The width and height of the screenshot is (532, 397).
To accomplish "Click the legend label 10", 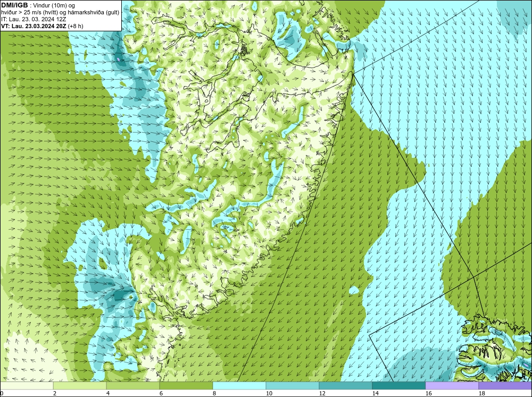I will 269,393.
